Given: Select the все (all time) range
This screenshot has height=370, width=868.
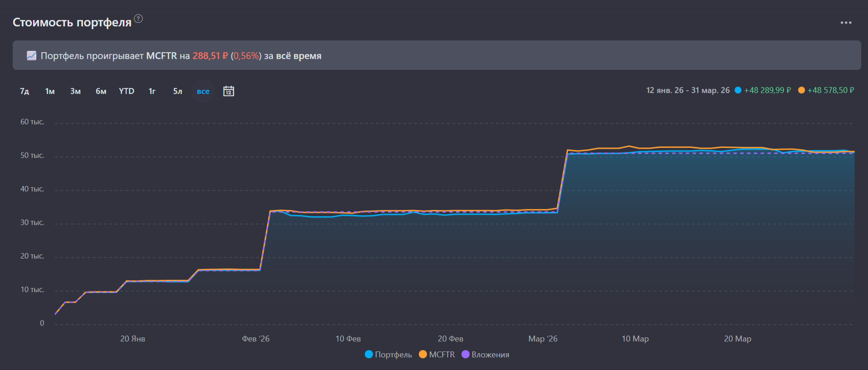Looking at the screenshot, I should [x=203, y=91].
